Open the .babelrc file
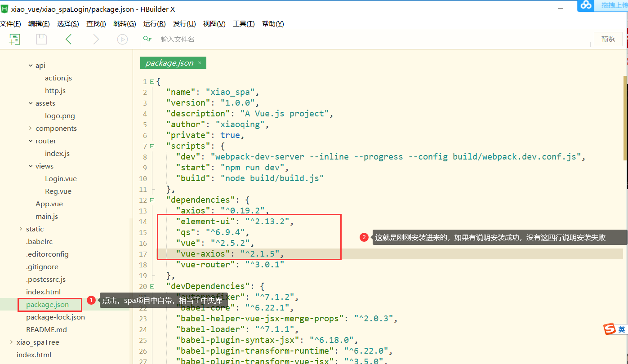Screen dimensions: 628x364 click(x=39, y=241)
